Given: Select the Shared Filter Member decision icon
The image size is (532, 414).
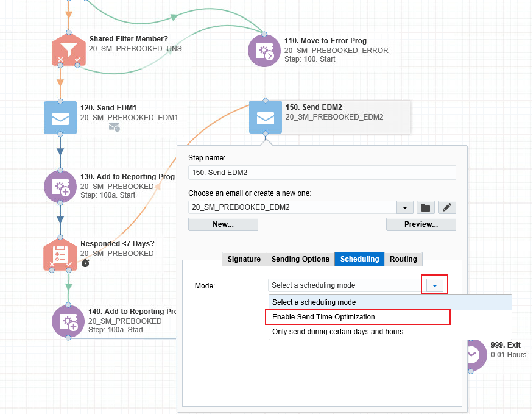Looking at the screenshot, I should point(69,49).
